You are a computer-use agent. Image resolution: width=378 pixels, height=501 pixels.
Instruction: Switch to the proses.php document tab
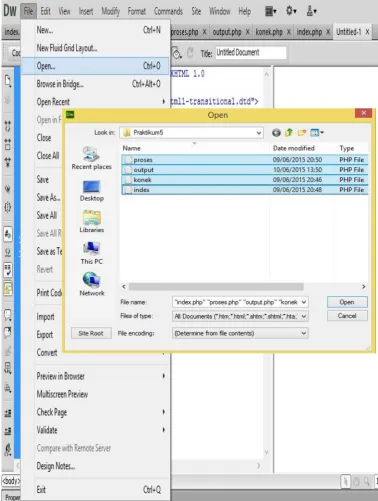click(x=184, y=32)
